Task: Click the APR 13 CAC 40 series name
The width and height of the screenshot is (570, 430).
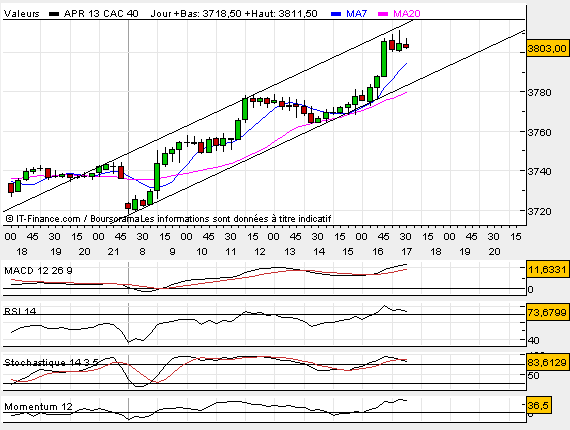Action: click(x=101, y=14)
